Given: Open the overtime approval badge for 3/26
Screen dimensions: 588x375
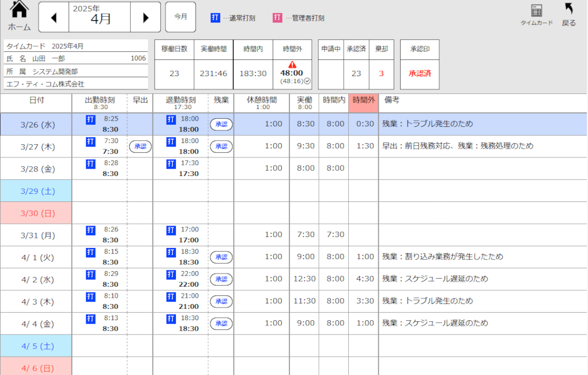Looking at the screenshot, I should click(221, 124).
